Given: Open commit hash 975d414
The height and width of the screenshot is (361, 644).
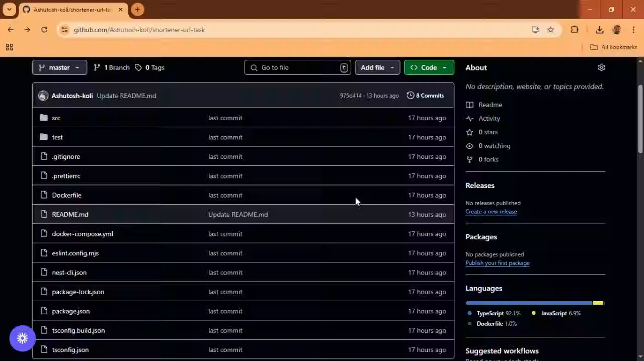Looking at the screenshot, I should click(x=351, y=96).
